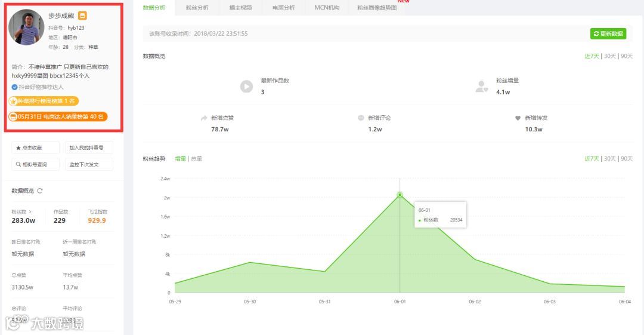This screenshot has width=644, height=335.
Task: Open the 粉丝画像趋势图 tab
Action: click(x=377, y=7)
